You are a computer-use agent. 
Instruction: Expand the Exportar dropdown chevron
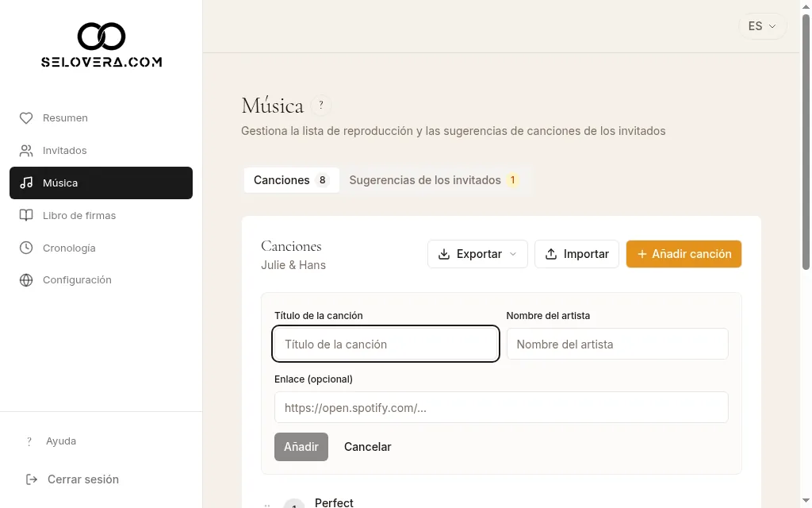pos(513,254)
